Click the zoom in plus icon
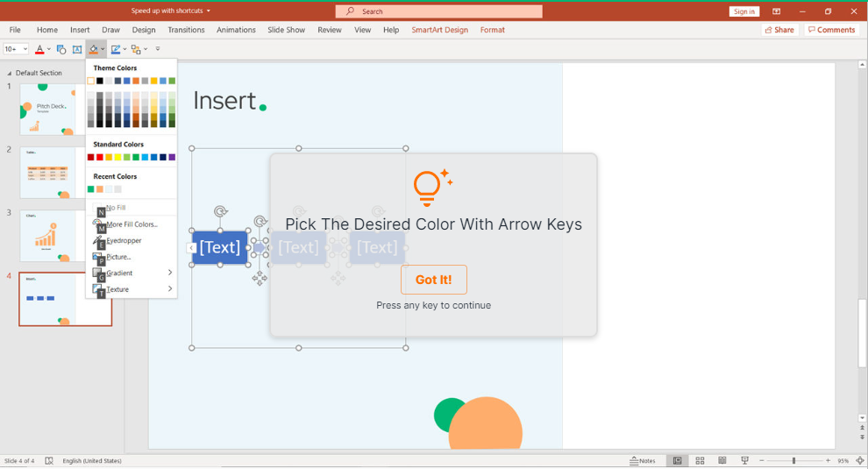This screenshot has width=868, height=469. coord(829,461)
